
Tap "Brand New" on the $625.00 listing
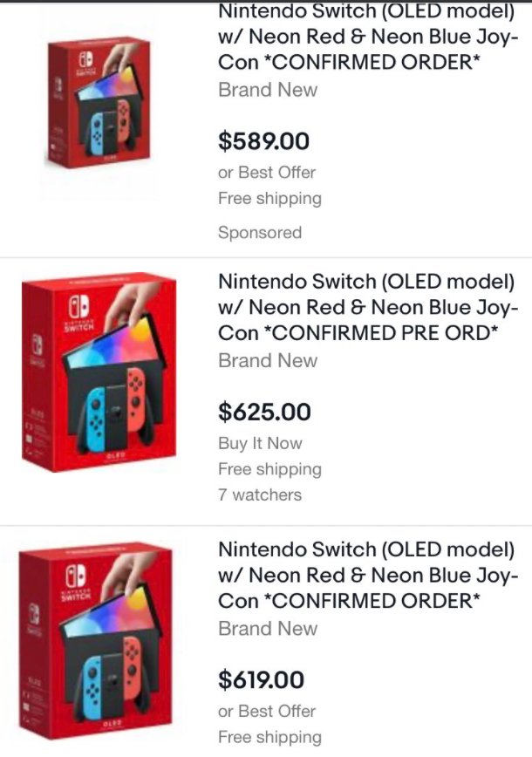coord(268,360)
